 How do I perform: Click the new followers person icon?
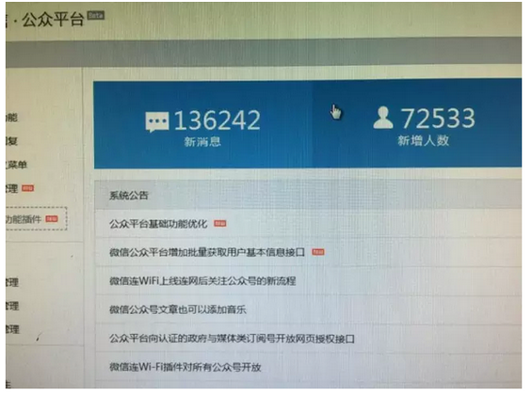point(383,118)
